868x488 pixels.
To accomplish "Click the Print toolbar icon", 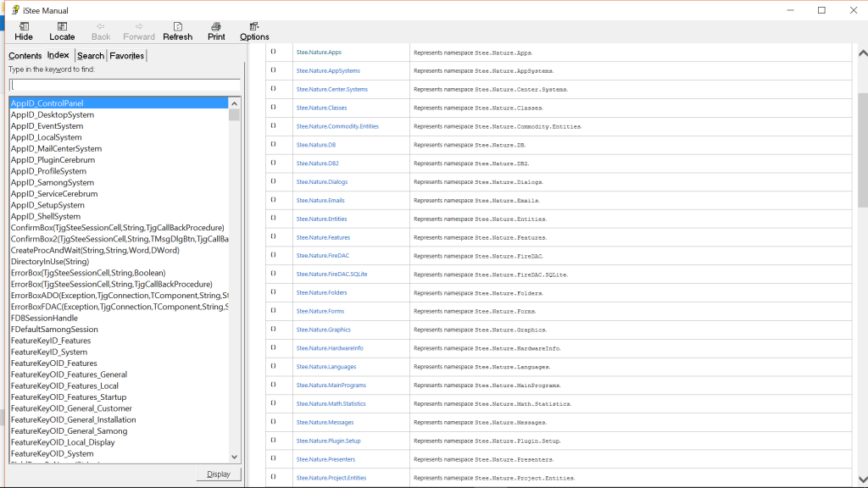I will 216,27.
